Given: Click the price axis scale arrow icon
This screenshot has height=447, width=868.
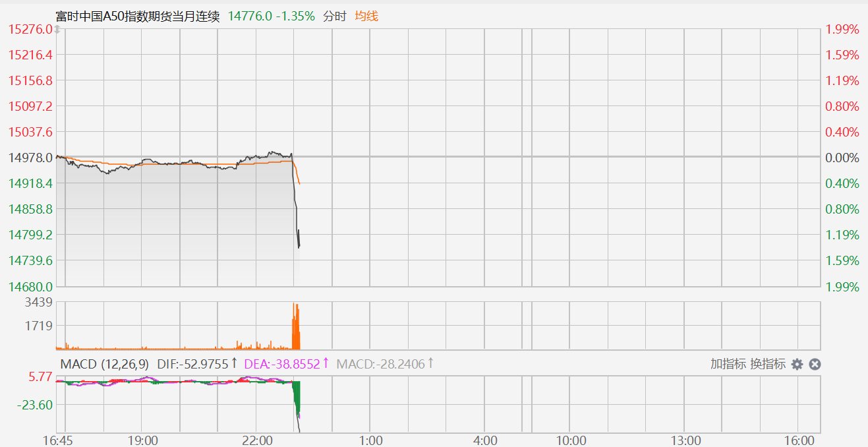Looking at the screenshot, I should click(x=57, y=30).
